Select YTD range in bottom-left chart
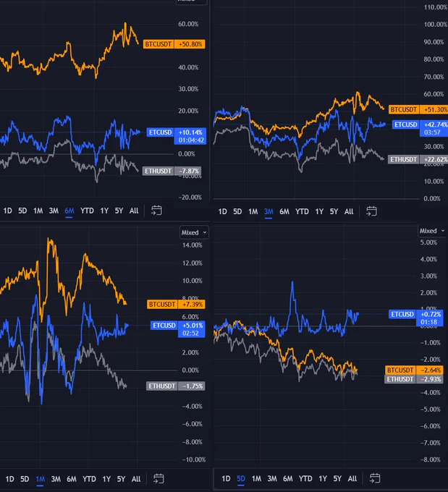Screen dimensions: 448x492 [89, 479]
